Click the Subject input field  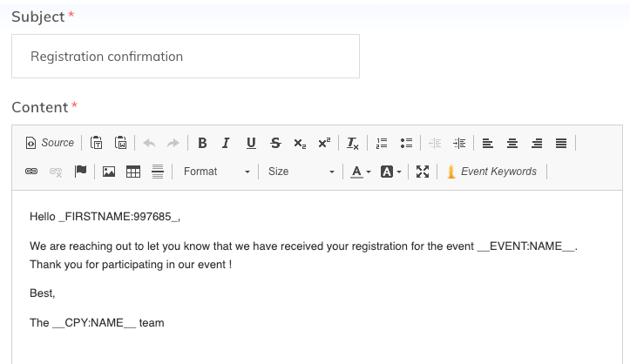coord(186,57)
